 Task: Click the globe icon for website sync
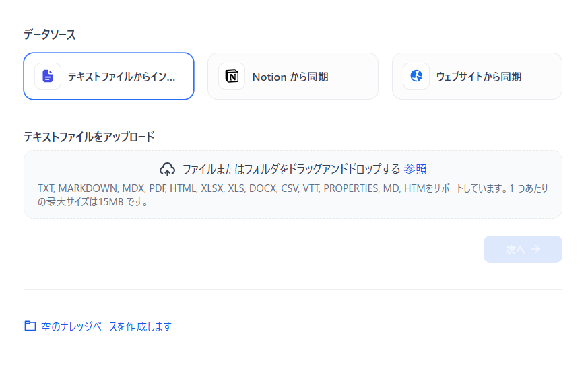[416, 76]
